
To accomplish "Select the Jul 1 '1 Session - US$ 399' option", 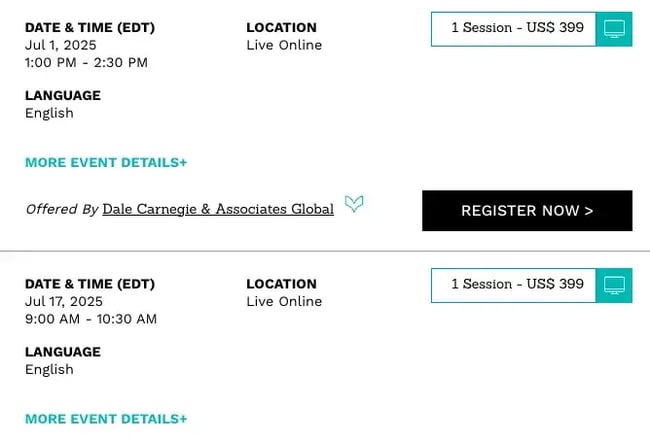I will pos(514,28).
